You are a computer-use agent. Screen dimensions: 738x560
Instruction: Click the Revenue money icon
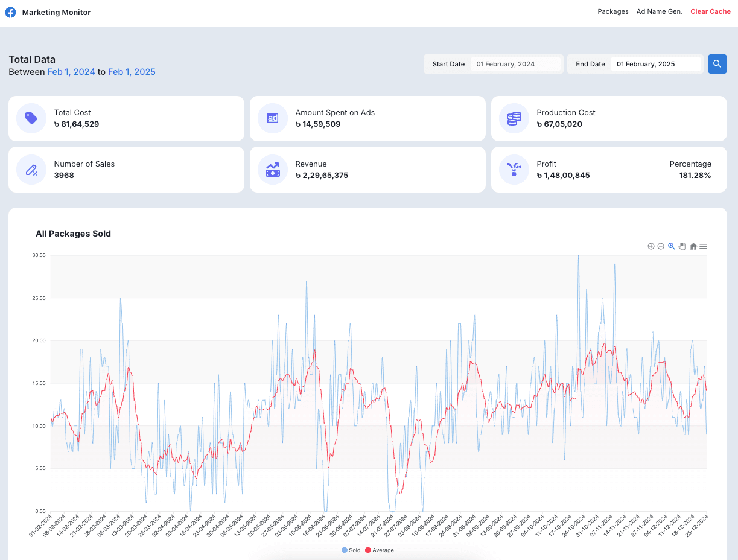click(x=273, y=170)
